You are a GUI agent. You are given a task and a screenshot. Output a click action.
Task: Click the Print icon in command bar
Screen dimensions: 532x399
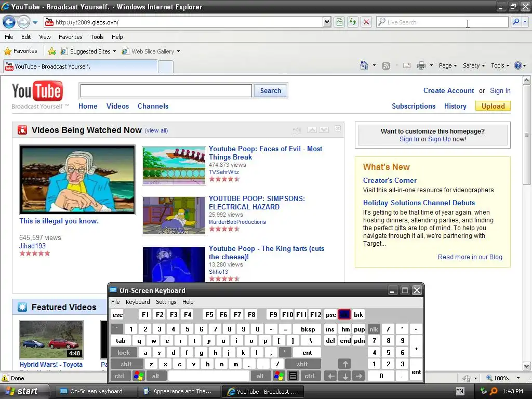(421, 65)
